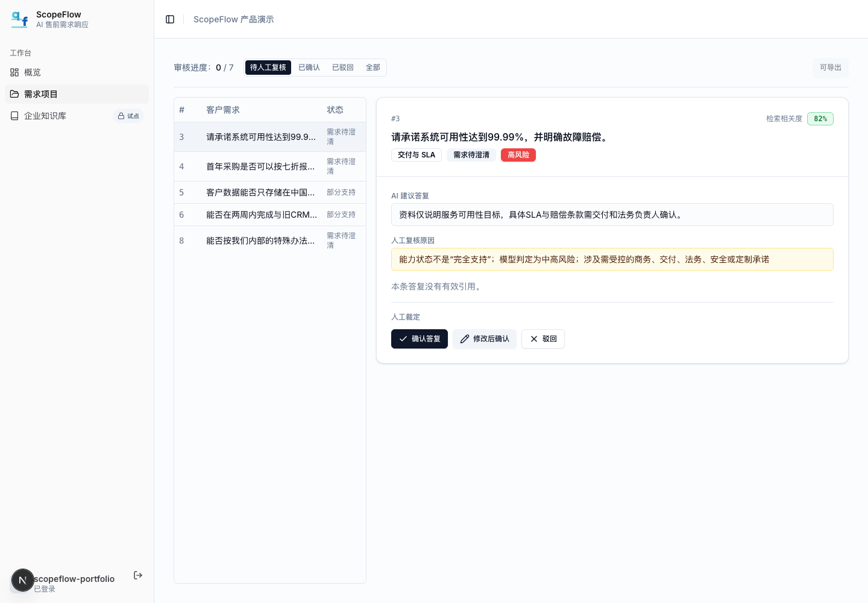
Task: Click the 人工裁定 label
Action: click(406, 317)
